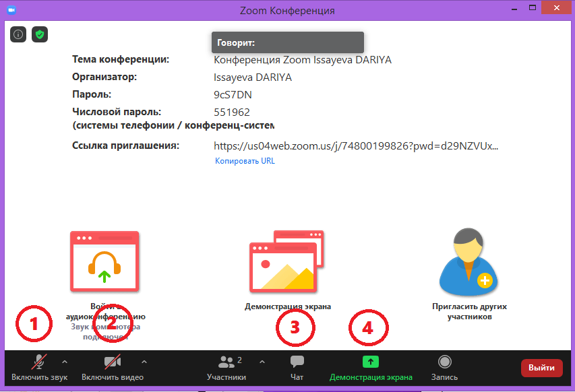Unmute with the crossed microphone icon
The width and height of the screenshot is (575, 392).
[38, 362]
